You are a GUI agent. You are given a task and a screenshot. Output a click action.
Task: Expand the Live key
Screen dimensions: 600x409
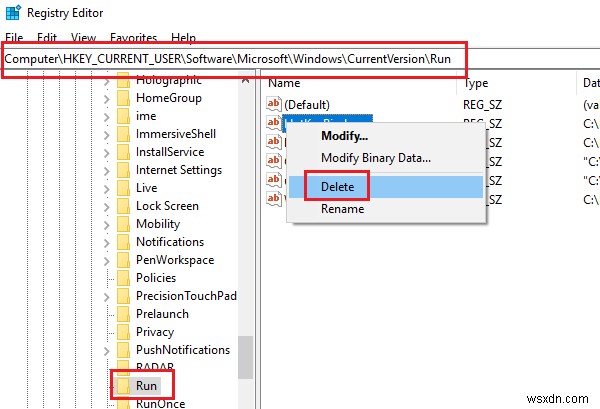(x=107, y=189)
